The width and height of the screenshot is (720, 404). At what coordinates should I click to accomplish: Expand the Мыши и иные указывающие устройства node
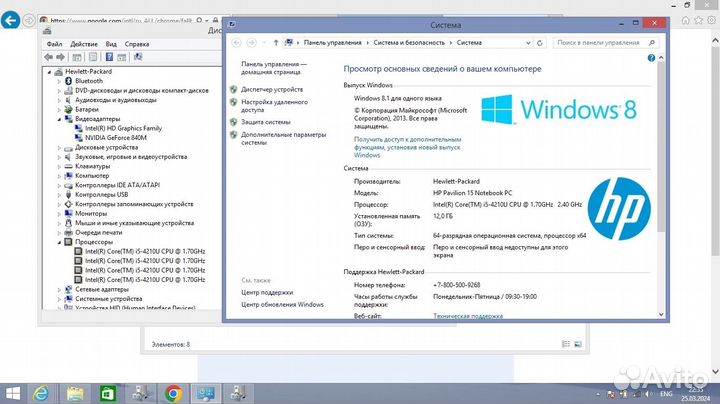(x=59, y=223)
